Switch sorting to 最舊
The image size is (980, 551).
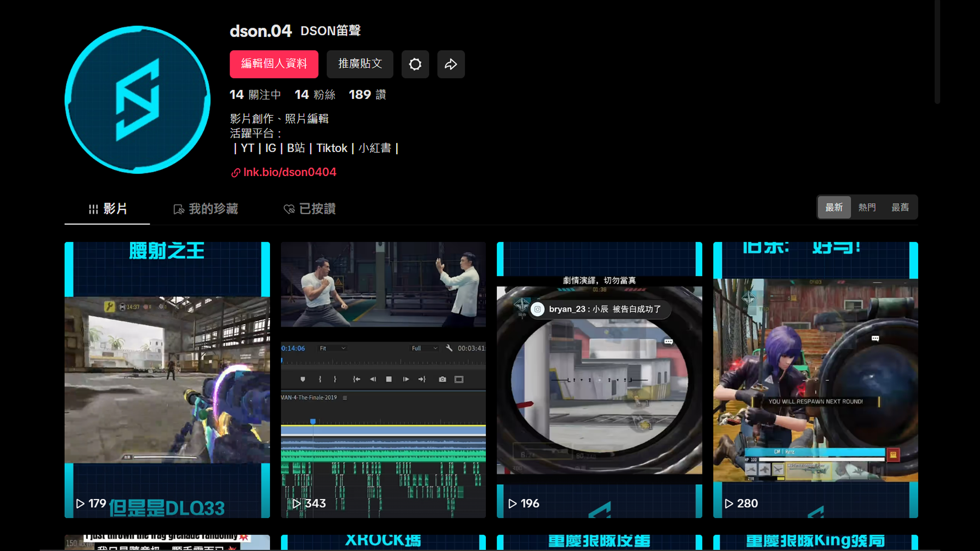(x=900, y=207)
